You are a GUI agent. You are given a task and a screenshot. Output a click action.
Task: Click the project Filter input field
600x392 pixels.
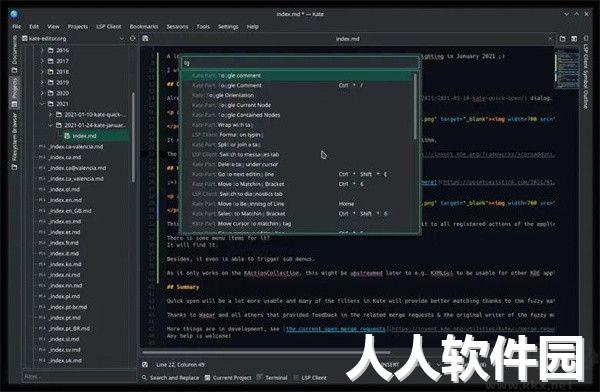pos(79,377)
